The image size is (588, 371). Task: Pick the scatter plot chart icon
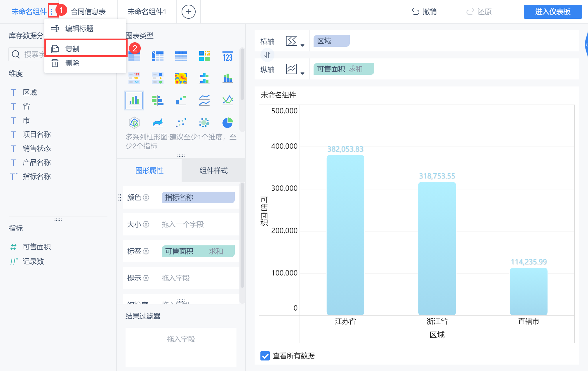pyautogui.click(x=181, y=123)
